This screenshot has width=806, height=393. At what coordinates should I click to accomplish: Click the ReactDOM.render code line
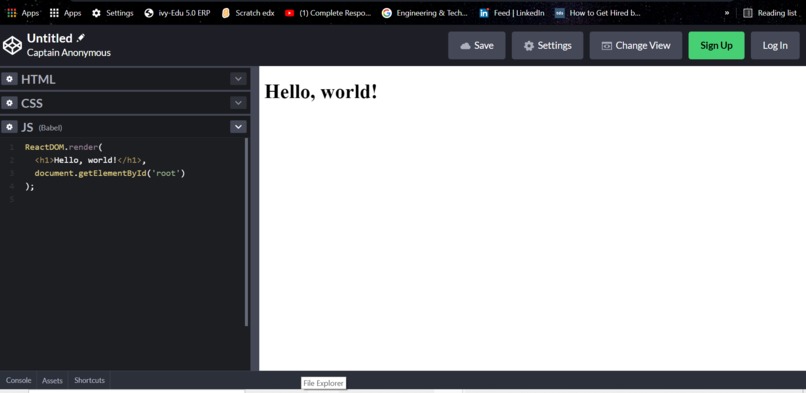click(x=64, y=147)
